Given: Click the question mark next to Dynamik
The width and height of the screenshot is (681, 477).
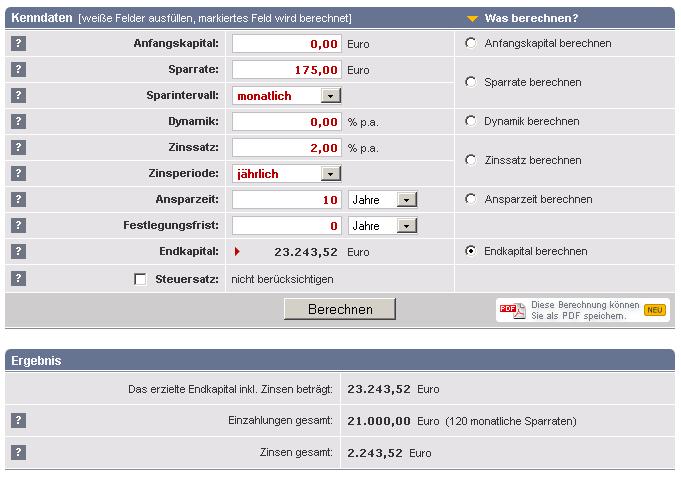Looking at the screenshot, I should point(18,122).
